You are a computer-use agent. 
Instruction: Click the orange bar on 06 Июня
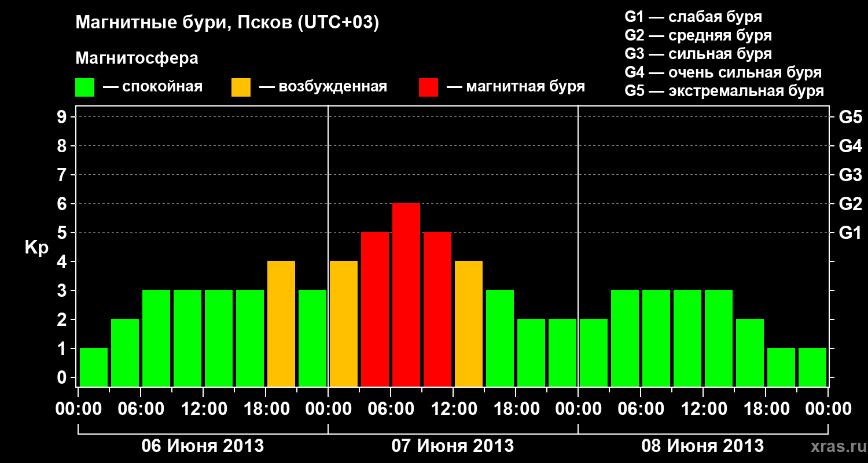[x=281, y=324]
